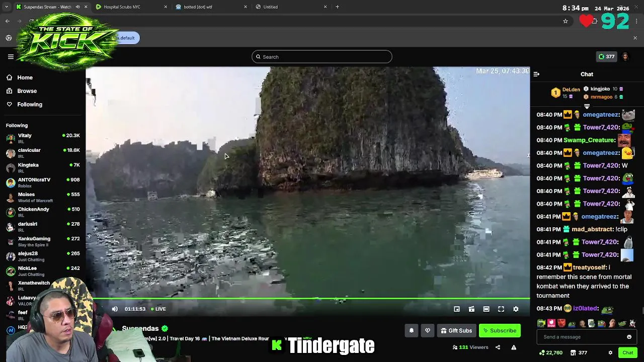Switch to the botted [dot] wtf tab

pyautogui.click(x=211, y=7)
